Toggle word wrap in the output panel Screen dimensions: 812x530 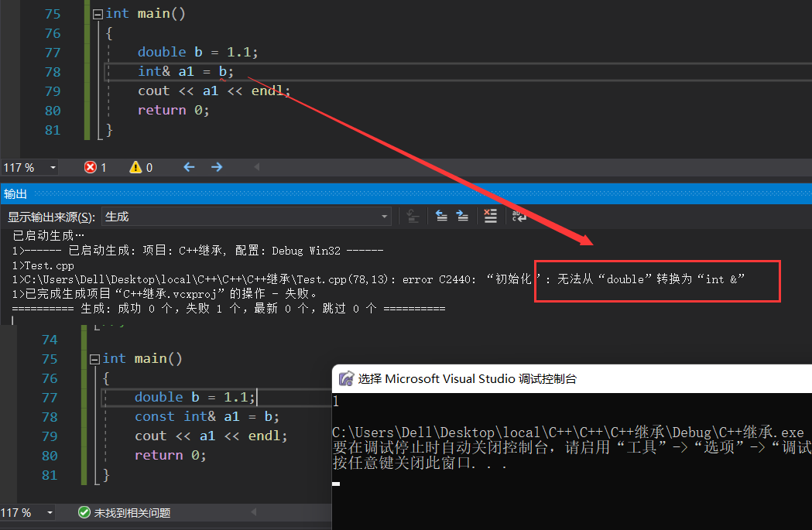click(519, 216)
